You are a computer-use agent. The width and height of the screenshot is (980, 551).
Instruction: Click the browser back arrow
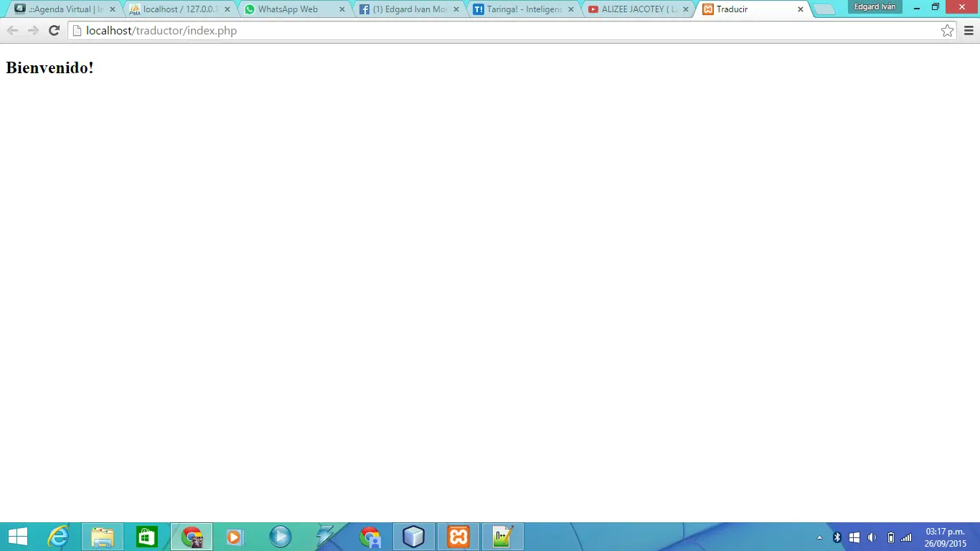(12, 31)
